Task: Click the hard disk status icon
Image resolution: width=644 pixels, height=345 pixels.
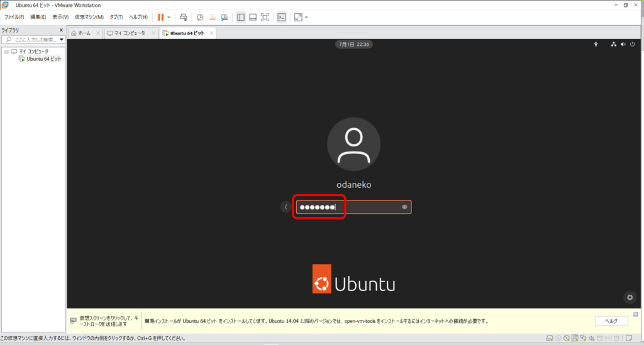Action: [x=550, y=339]
